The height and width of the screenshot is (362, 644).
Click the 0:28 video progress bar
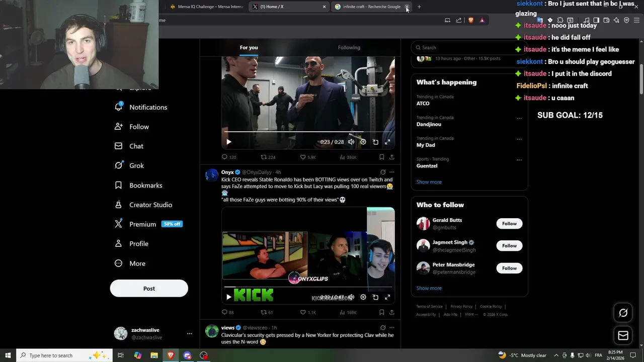click(x=308, y=132)
